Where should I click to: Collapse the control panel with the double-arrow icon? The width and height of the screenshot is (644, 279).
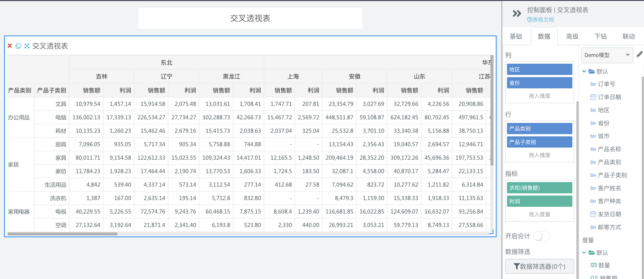[x=517, y=14]
